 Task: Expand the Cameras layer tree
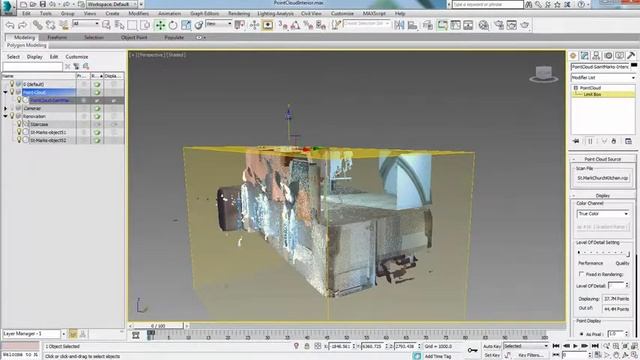(x=5, y=109)
